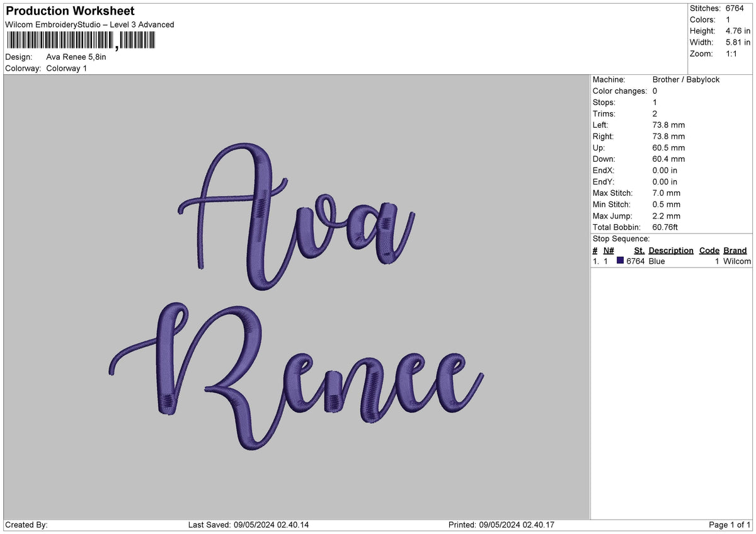Click the Stitches value 6764 in header
756x534 pixels.
(735, 8)
